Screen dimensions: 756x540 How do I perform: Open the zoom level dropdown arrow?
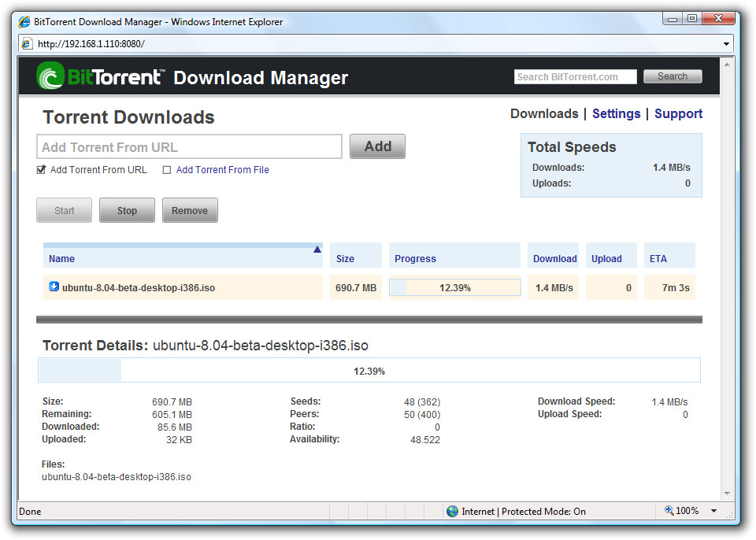click(713, 511)
